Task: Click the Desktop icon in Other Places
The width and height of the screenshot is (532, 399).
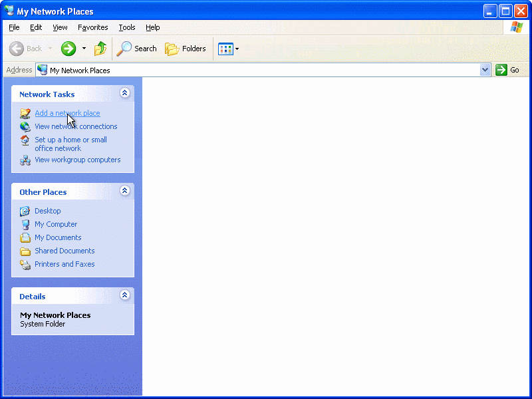Action: coord(25,211)
